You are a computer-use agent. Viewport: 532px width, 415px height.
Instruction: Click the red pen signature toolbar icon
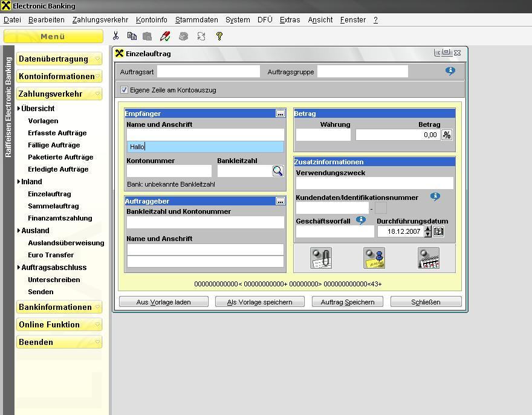[166, 36]
